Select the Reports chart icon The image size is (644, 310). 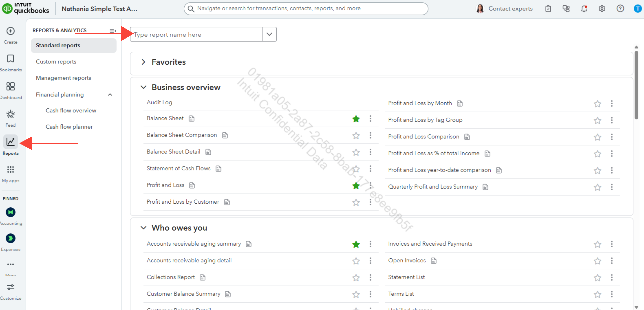click(10, 142)
